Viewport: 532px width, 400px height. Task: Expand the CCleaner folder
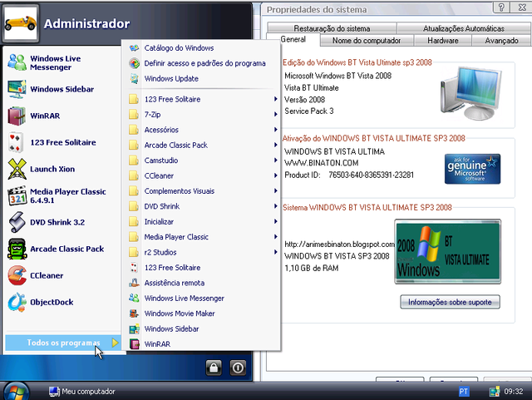pos(201,175)
